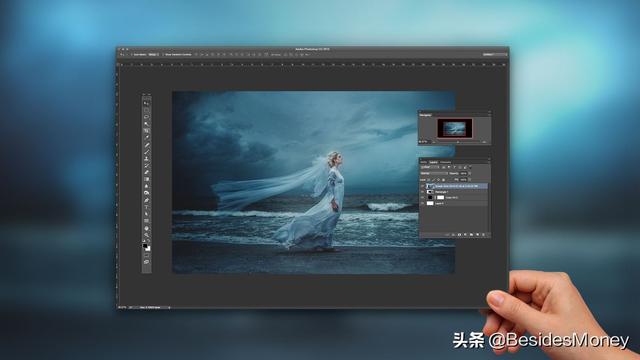Image resolution: width=640 pixels, height=360 pixels.
Task: Select the Move tool in the toolbar
Action: coord(147,103)
